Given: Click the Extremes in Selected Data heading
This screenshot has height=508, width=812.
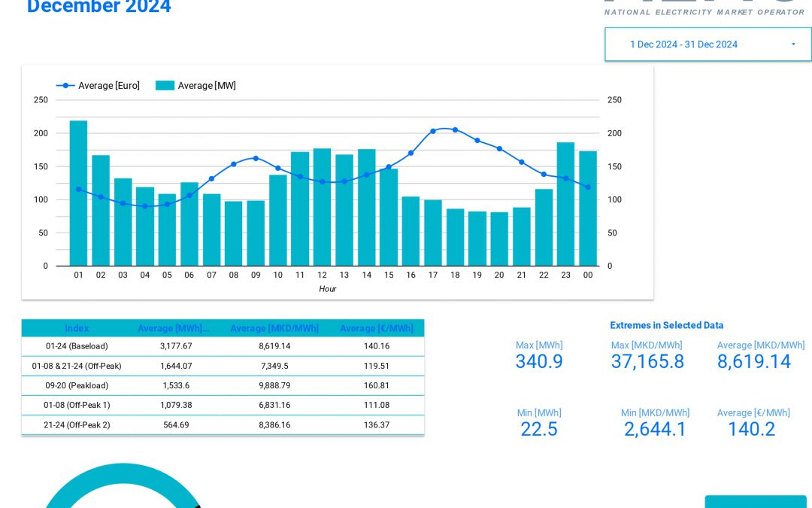Looking at the screenshot, I should 667,325.
